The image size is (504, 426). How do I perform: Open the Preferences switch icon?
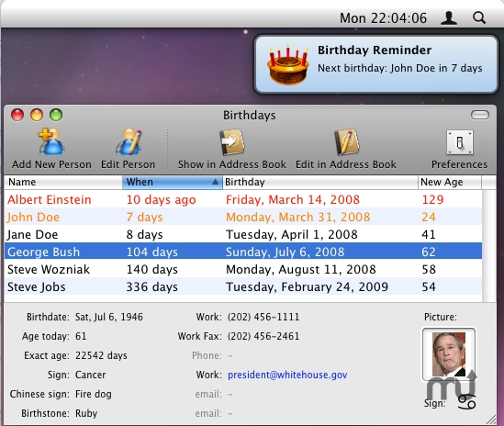tap(459, 142)
